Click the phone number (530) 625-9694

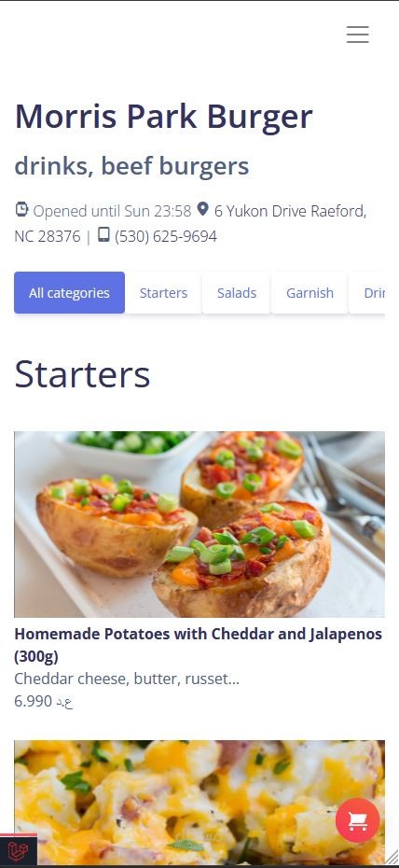[x=166, y=236]
